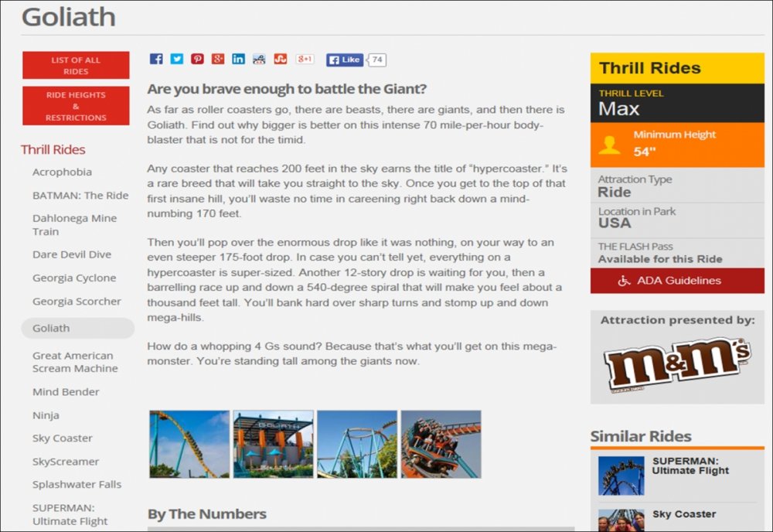This screenshot has height=532, width=773.
Task: Open Ride Heights & Restrictions
Action: pyautogui.click(x=76, y=106)
